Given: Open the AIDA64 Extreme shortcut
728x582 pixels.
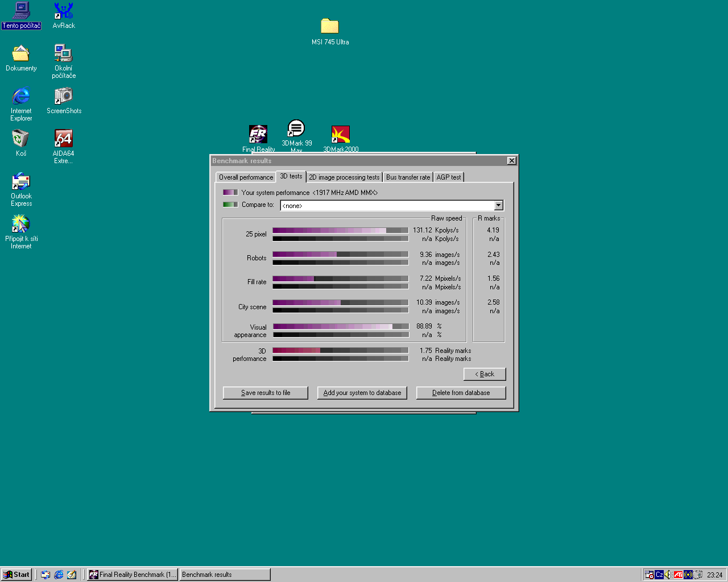Looking at the screenshot, I should pos(63,139).
